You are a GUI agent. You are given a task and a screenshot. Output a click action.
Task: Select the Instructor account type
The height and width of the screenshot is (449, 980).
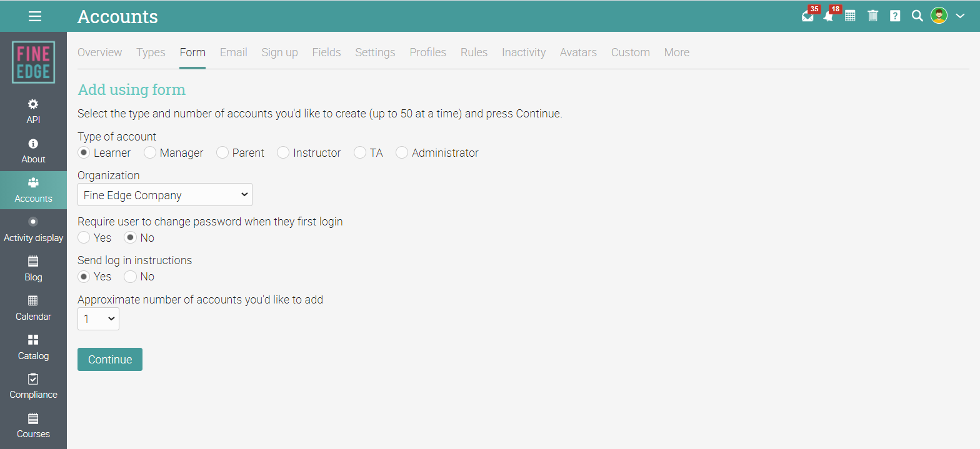[x=283, y=153]
